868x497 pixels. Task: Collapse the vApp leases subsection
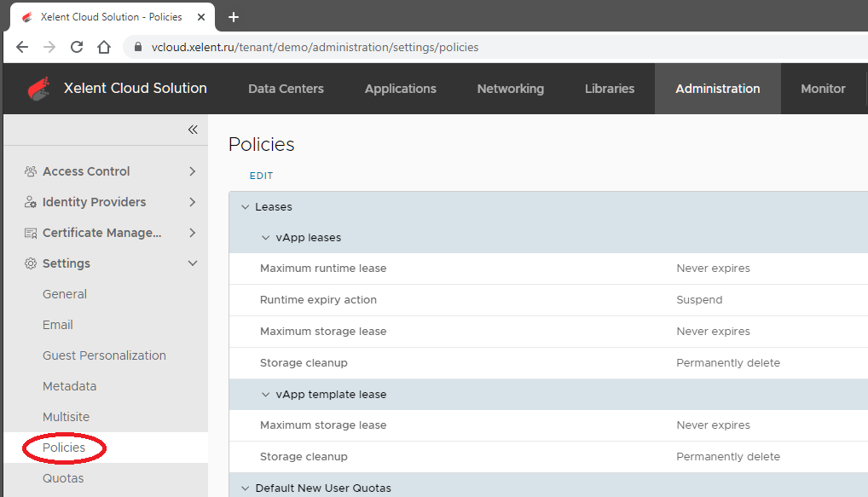click(x=266, y=238)
